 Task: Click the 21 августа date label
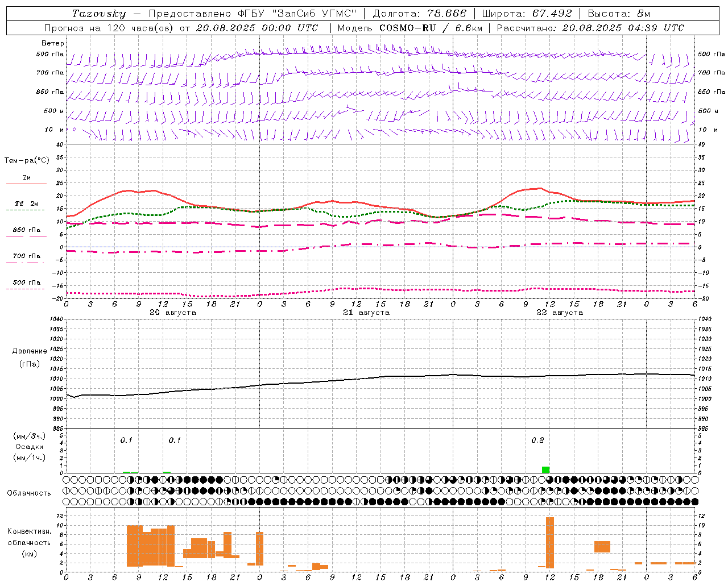tap(366, 313)
